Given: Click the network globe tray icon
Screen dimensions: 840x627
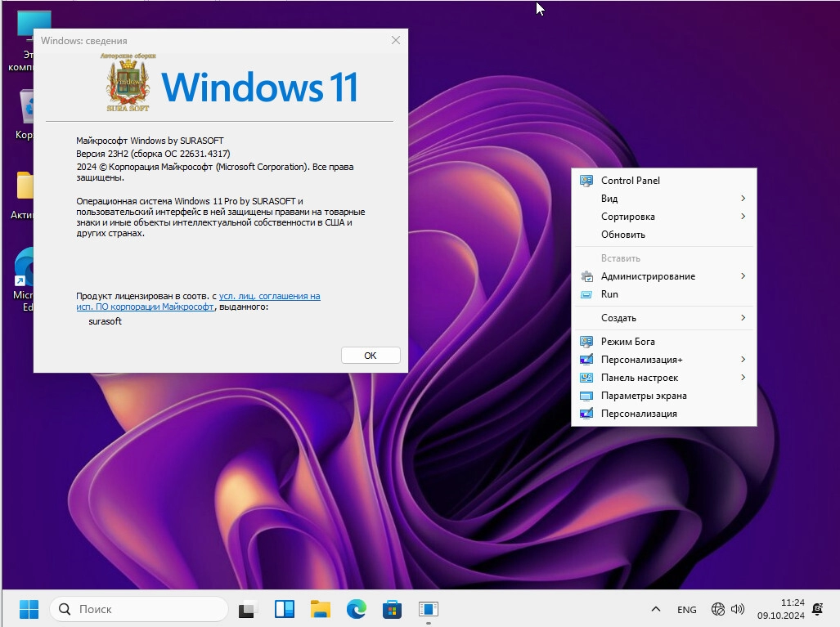Looking at the screenshot, I should coord(718,609).
